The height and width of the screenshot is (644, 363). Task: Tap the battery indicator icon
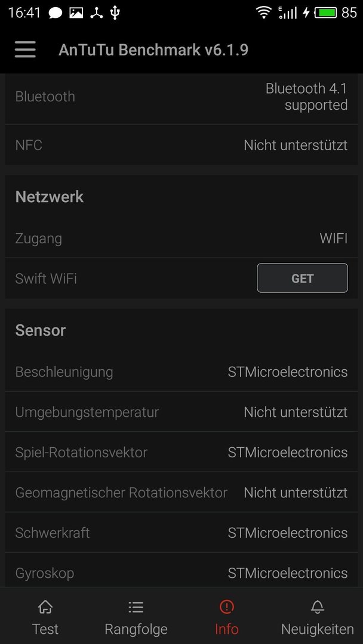point(325,13)
